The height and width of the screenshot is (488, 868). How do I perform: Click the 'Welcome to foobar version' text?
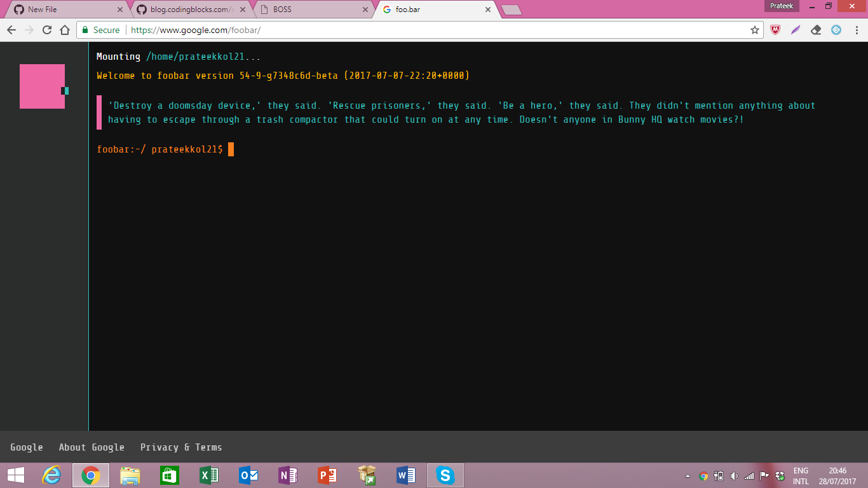click(165, 76)
